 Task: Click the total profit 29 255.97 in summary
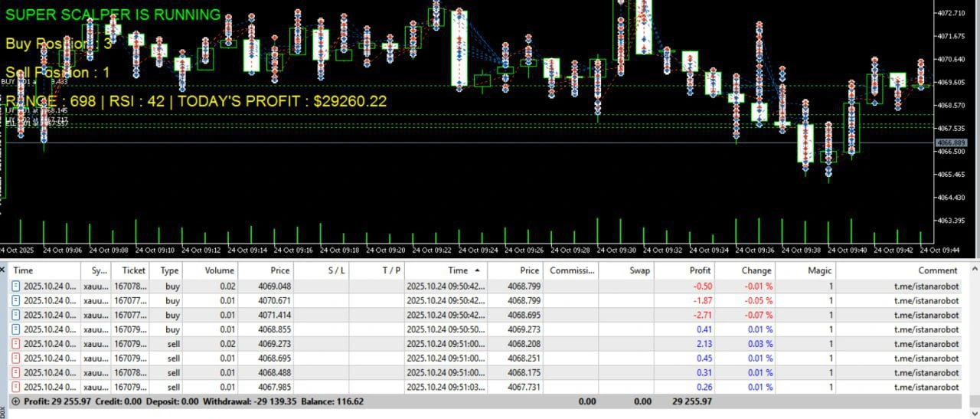692,401
